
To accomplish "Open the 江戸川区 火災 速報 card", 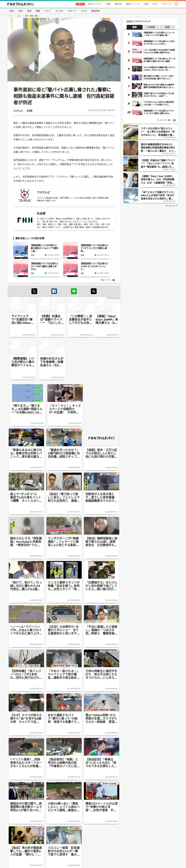I will 102,449.
